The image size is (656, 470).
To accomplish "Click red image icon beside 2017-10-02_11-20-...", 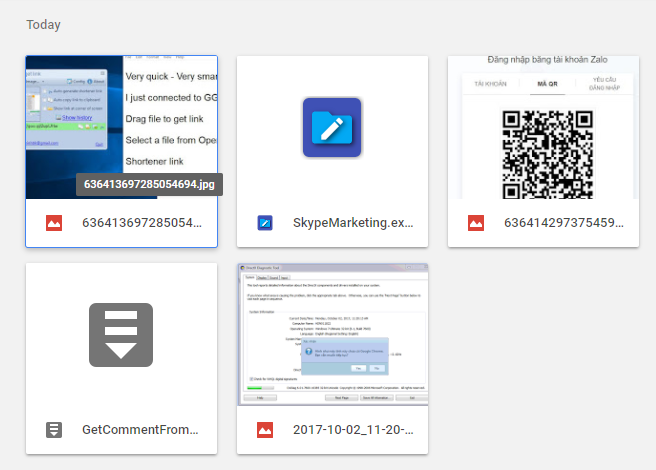I will point(265,430).
